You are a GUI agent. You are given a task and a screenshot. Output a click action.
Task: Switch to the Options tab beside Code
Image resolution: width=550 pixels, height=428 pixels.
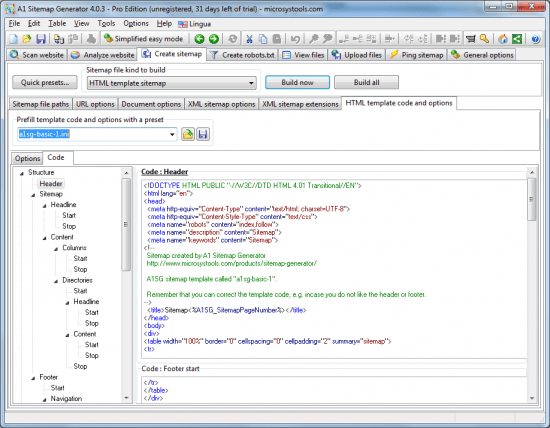(x=27, y=159)
